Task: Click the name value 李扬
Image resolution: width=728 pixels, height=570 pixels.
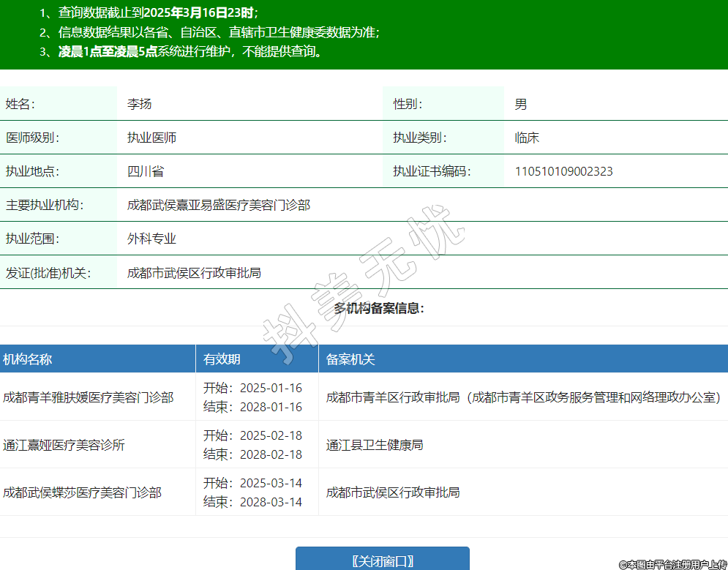Action: click(139, 105)
